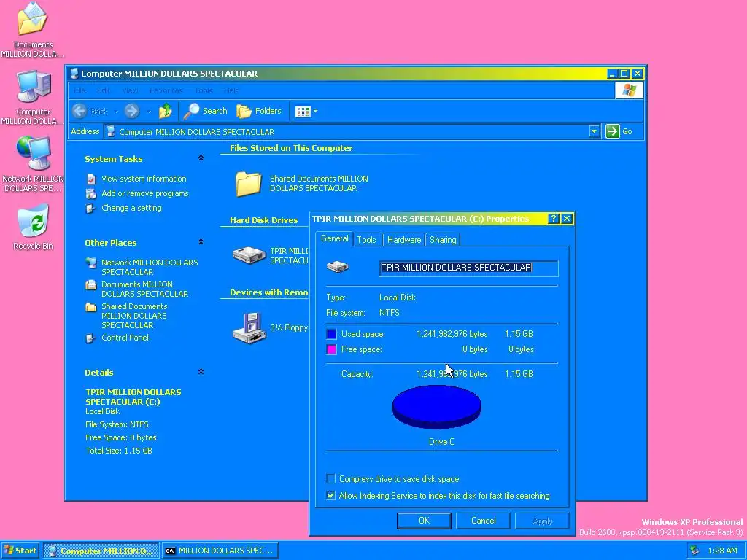Select the Shared Documents folder icon

coord(248,184)
